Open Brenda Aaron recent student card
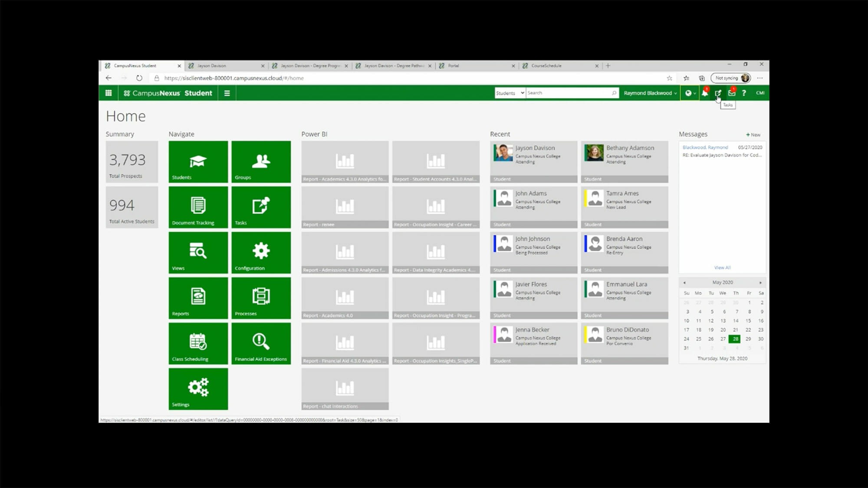 point(625,253)
